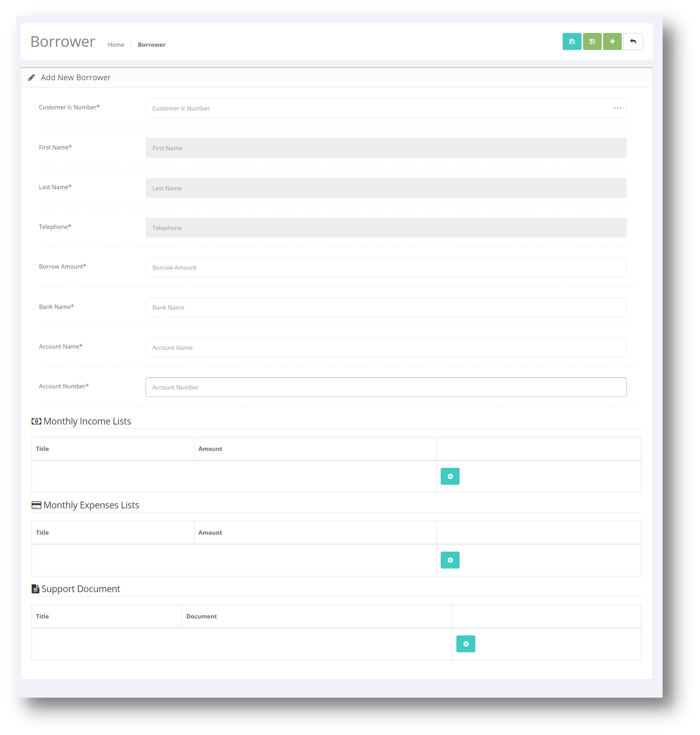The height and width of the screenshot is (735, 700).
Task: Click the Customer Ic Number label
Action: [x=69, y=107]
